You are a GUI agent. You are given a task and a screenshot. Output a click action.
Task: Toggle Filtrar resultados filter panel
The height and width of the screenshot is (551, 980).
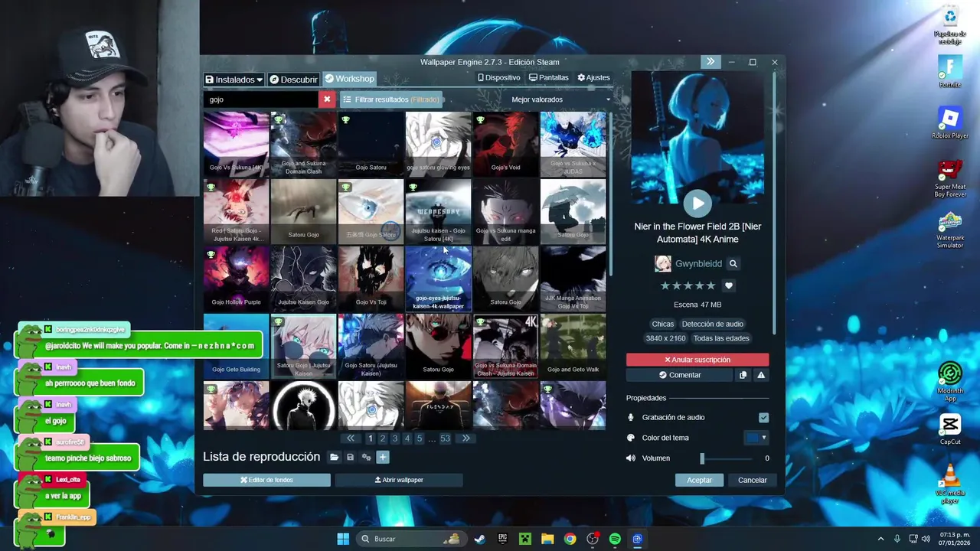coord(390,99)
